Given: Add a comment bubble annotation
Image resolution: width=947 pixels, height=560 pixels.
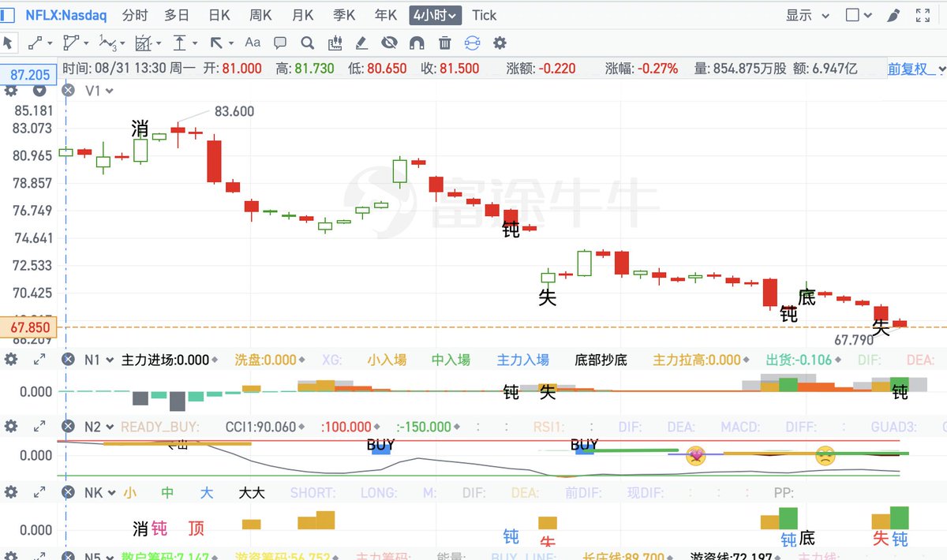Looking at the screenshot, I should pos(280,43).
